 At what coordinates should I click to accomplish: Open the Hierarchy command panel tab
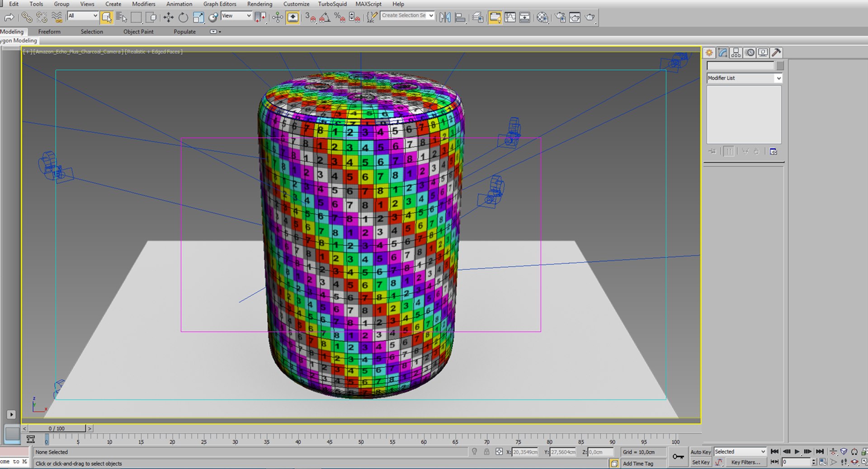[x=736, y=52]
